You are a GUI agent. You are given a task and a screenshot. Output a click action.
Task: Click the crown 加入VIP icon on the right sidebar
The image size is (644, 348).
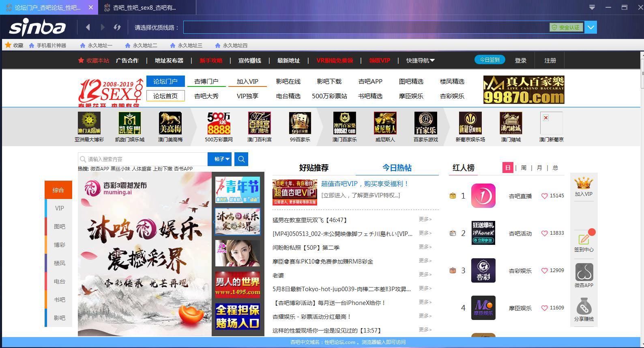coord(584,184)
